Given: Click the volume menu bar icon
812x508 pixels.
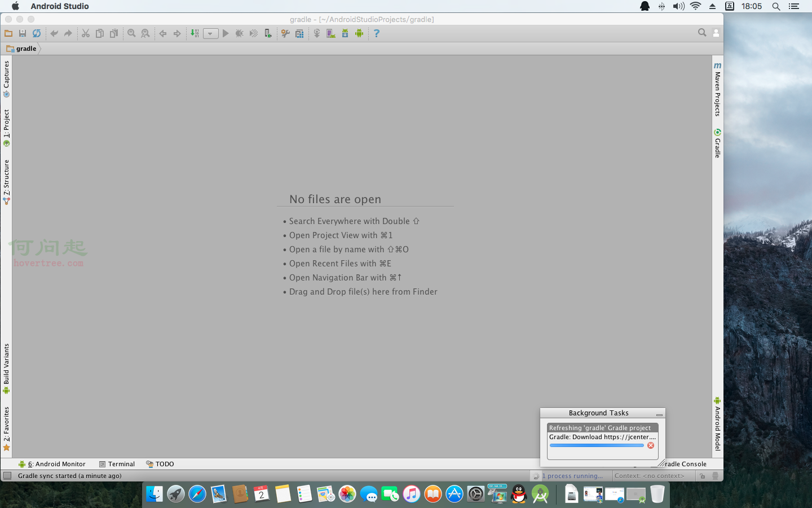Looking at the screenshot, I should click(679, 6).
